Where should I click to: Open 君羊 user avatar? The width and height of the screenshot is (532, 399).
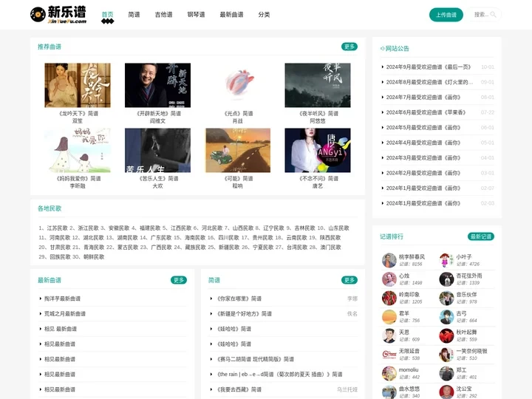[x=389, y=317]
